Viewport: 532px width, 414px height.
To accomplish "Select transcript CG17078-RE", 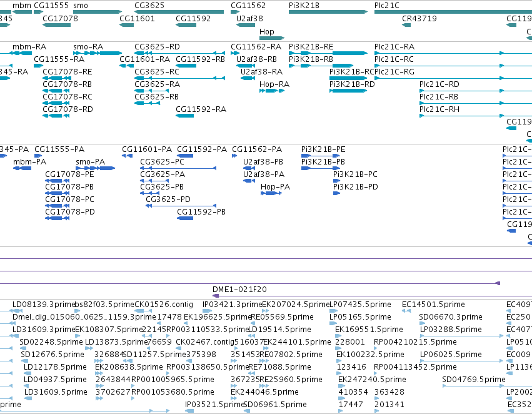I will click(x=67, y=71).
